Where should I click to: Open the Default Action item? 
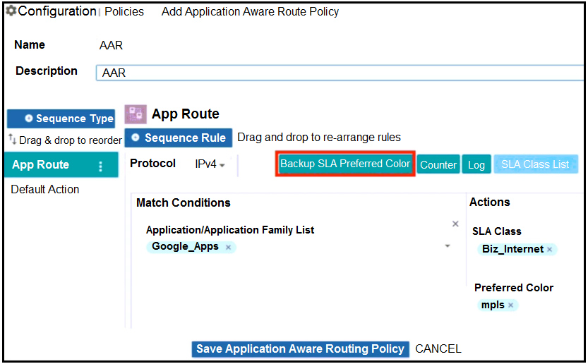coord(45,189)
